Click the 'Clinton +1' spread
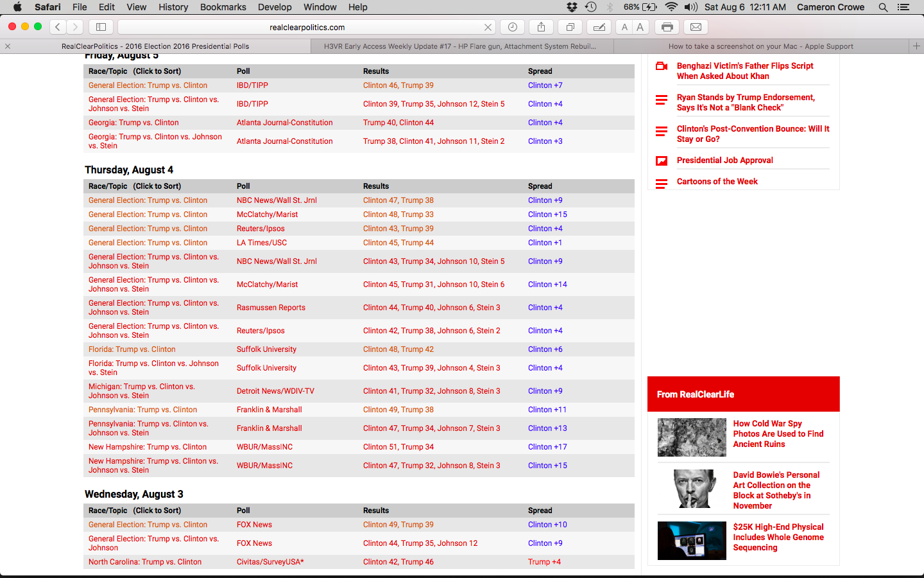The image size is (924, 578). point(545,243)
